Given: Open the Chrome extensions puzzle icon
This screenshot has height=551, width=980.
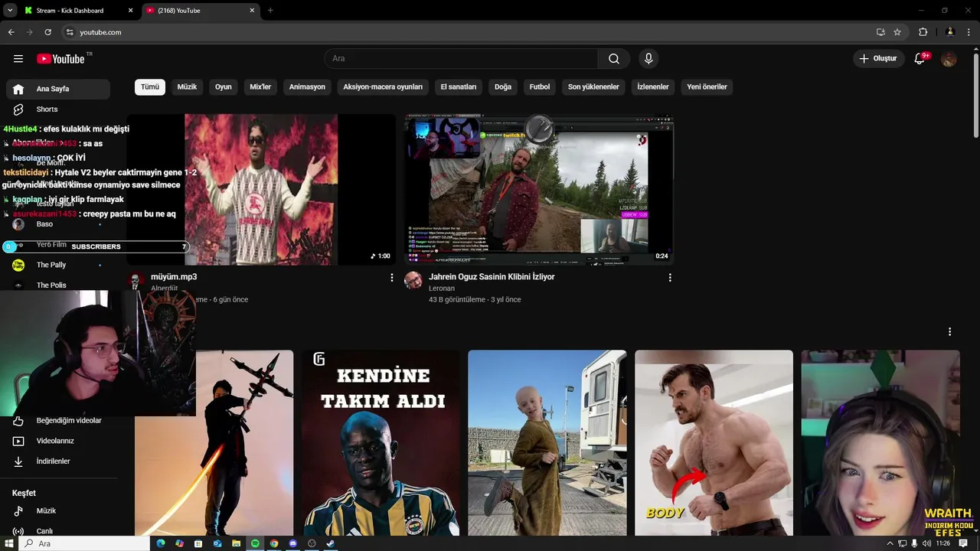Looking at the screenshot, I should click(923, 32).
